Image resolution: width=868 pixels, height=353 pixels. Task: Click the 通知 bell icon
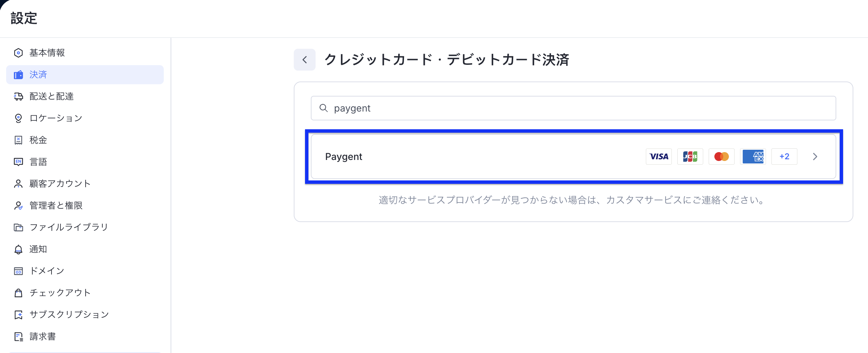point(18,249)
